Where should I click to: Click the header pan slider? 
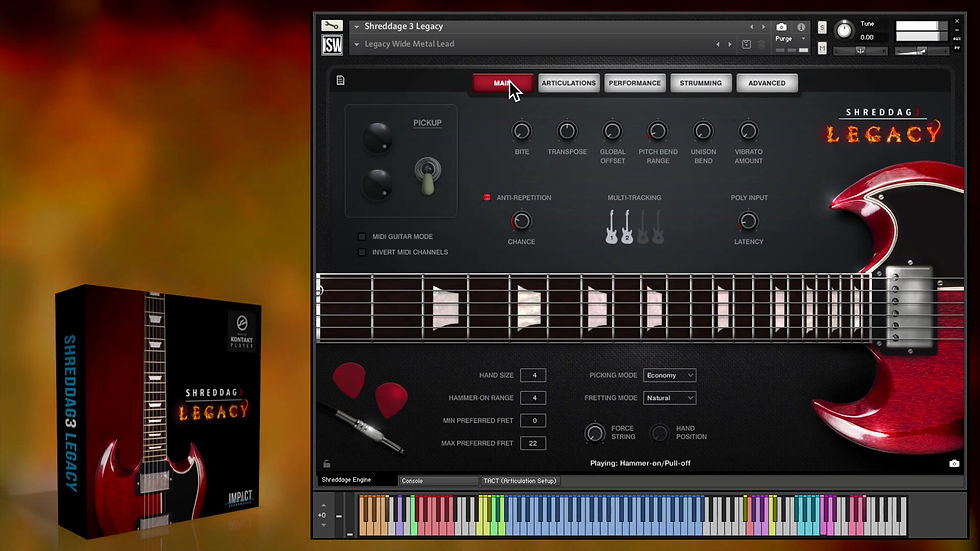[x=860, y=51]
